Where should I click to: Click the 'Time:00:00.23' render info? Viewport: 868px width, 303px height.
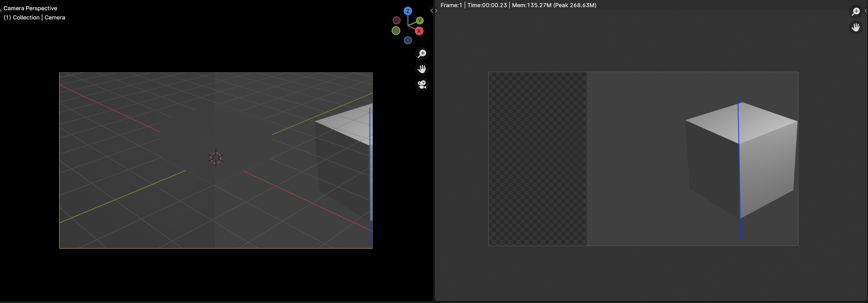tap(487, 5)
